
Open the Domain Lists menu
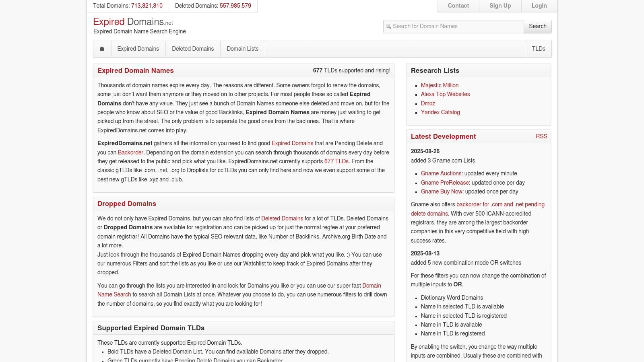[242, 49]
